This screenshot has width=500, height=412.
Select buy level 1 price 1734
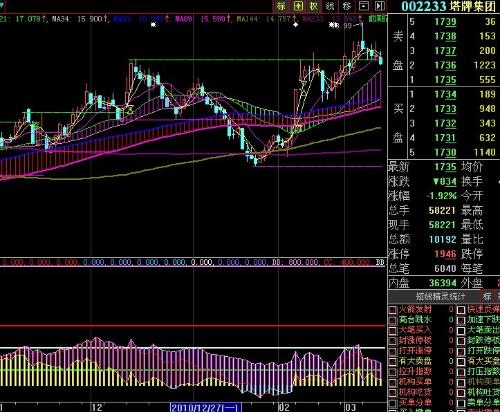point(445,95)
